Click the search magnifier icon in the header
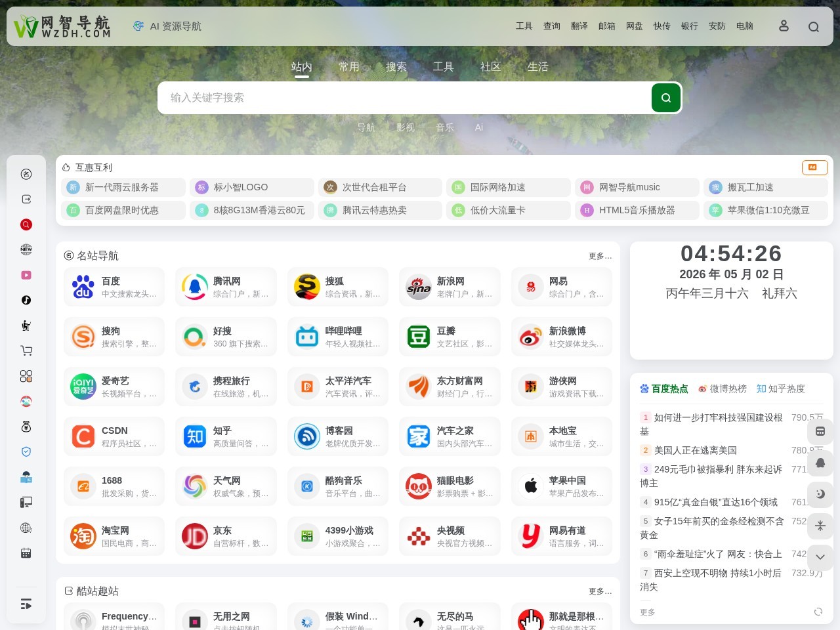Image resolution: width=840 pixels, height=630 pixels. tap(814, 26)
